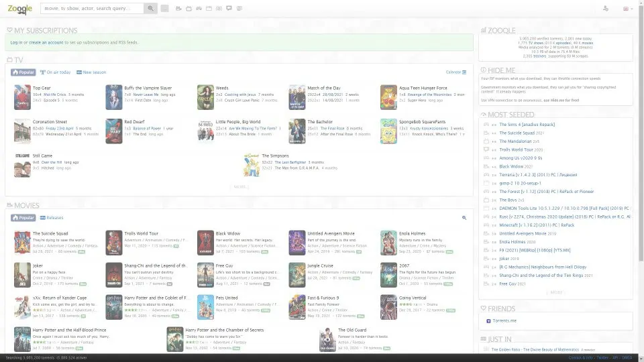Select the Movies Popular tab
Screen dimensions: 644x362
tap(23, 217)
